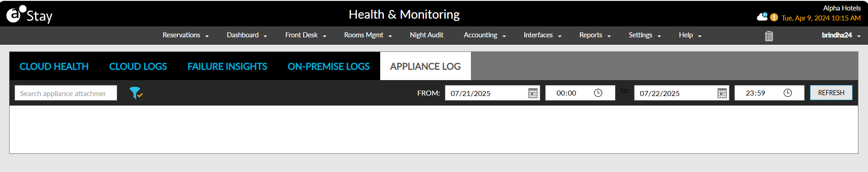Open the Help menu
This screenshot has width=868, height=172.
690,35
